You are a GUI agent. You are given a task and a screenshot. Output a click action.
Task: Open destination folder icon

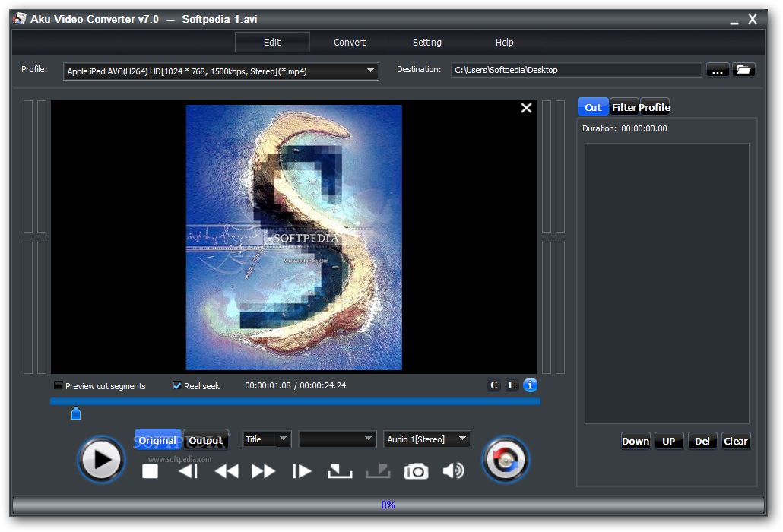tap(743, 70)
